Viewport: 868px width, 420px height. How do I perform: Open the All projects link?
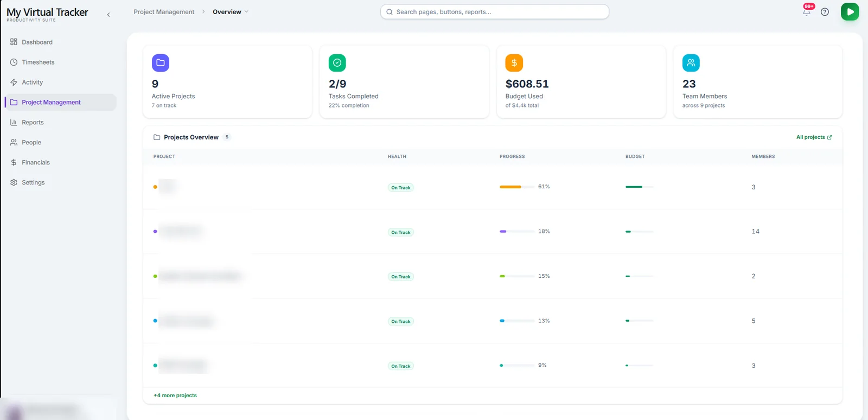814,137
